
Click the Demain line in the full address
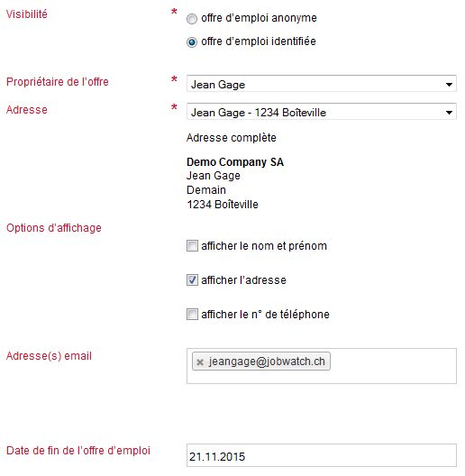click(x=206, y=190)
